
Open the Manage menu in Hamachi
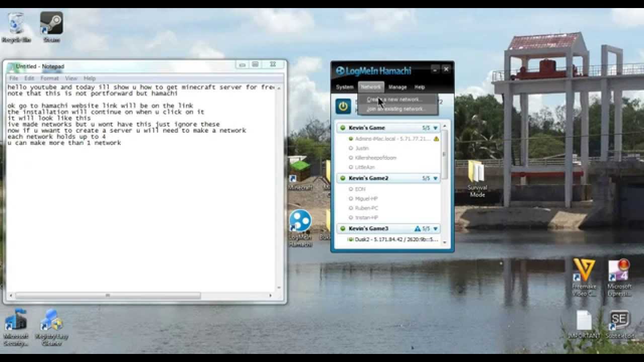coord(397,87)
